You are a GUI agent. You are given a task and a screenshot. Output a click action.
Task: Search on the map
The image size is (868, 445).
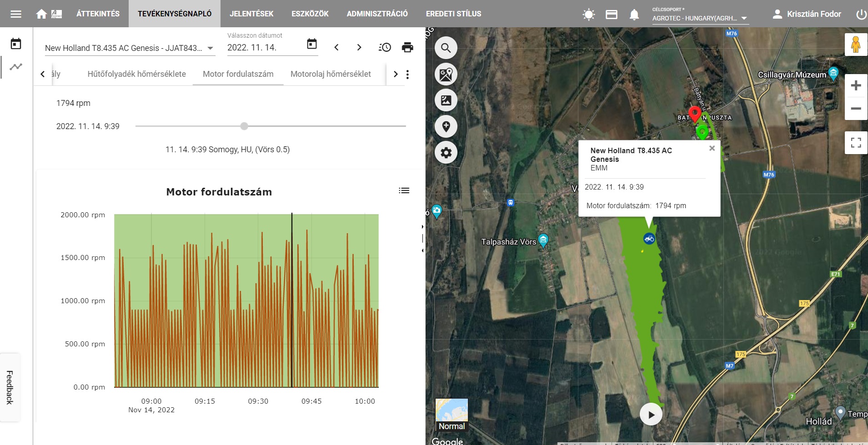tap(446, 48)
